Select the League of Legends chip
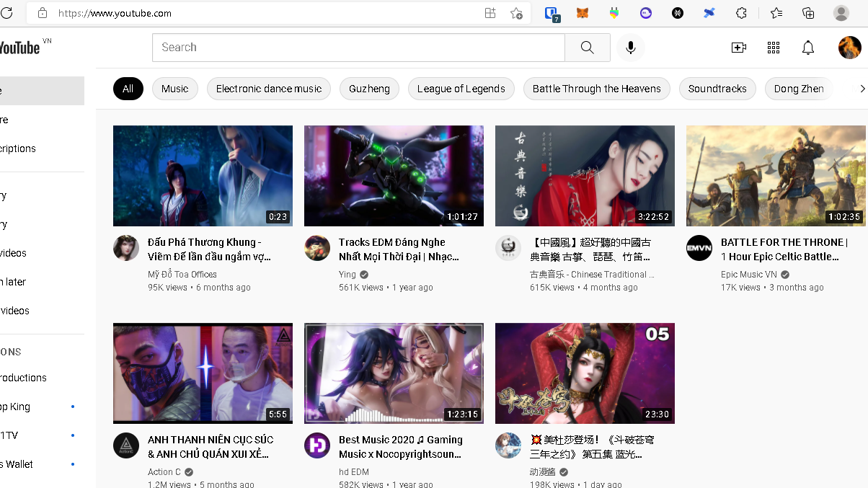The image size is (868, 488). point(461,89)
